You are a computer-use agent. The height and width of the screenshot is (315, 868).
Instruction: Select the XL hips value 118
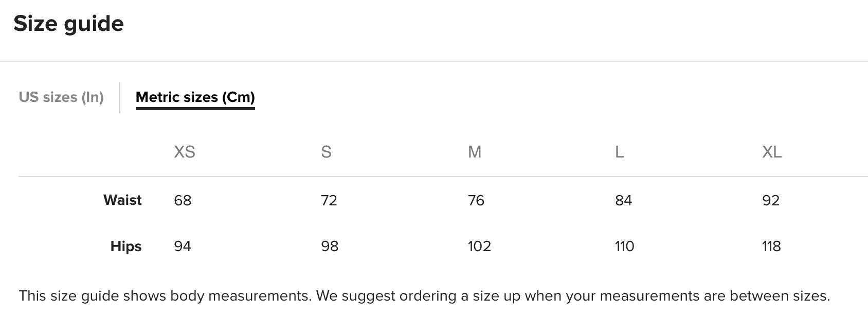coord(771,246)
